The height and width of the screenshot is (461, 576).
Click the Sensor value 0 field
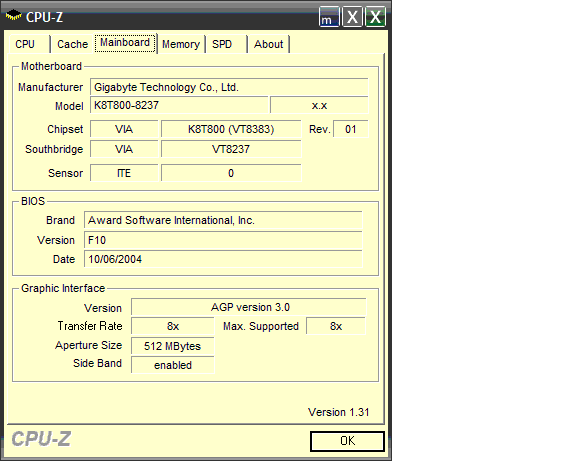(231, 173)
